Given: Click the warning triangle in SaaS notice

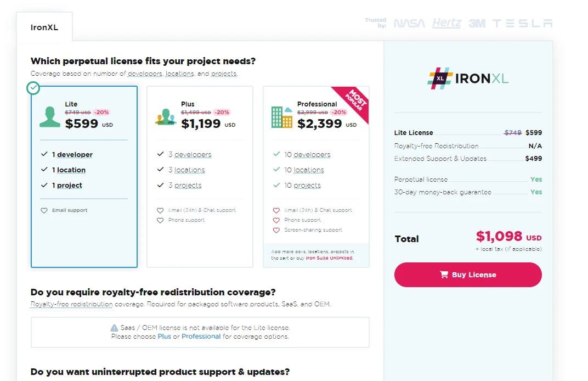Looking at the screenshot, I should pyautogui.click(x=114, y=328).
